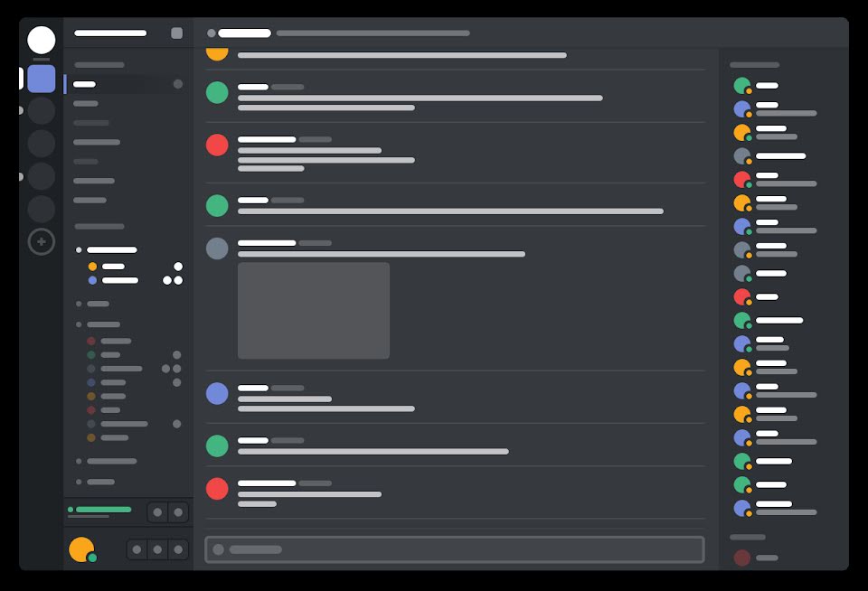Click the attachment circle in message box
The height and width of the screenshot is (591, 868).
pyautogui.click(x=219, y=549)
